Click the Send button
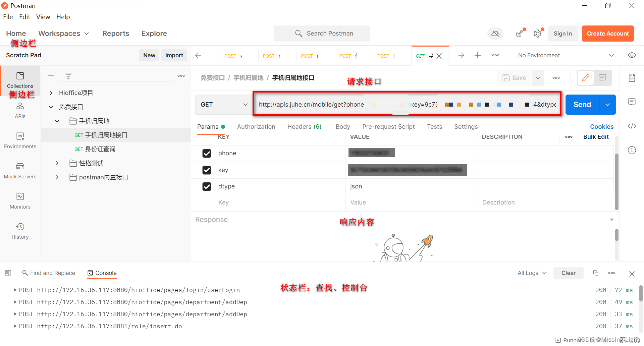The image size is (644, 346). 582,104
